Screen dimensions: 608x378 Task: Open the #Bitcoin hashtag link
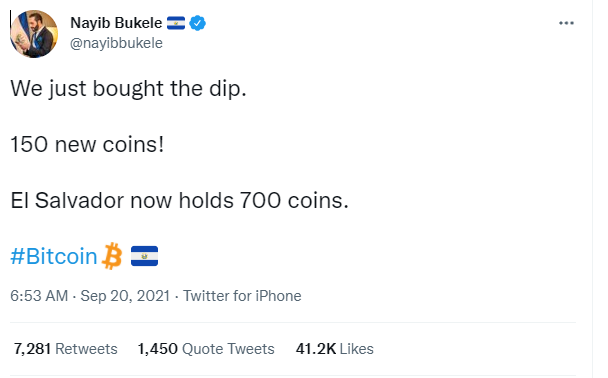pos(54,256)
